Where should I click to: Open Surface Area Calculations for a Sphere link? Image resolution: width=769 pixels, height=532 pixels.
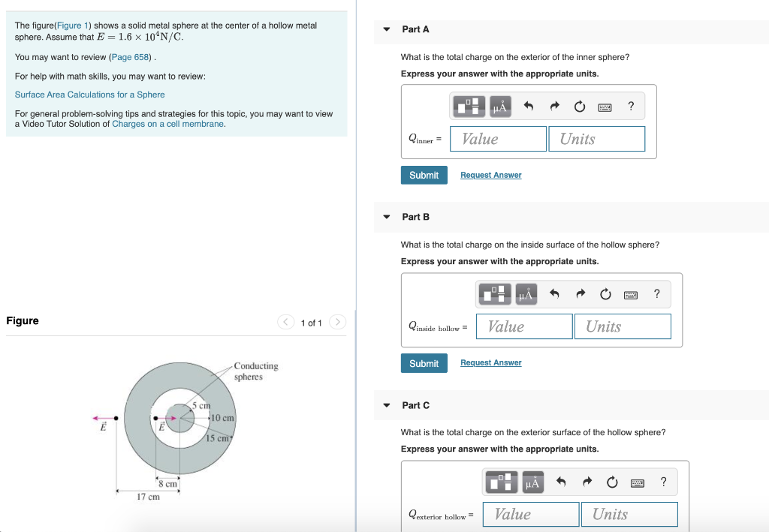90,95
